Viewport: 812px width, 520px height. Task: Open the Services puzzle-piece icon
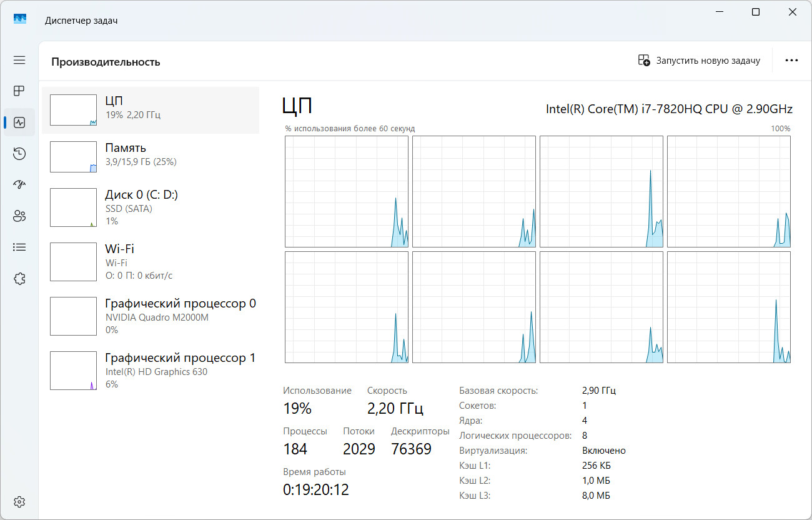pos(19,279)
